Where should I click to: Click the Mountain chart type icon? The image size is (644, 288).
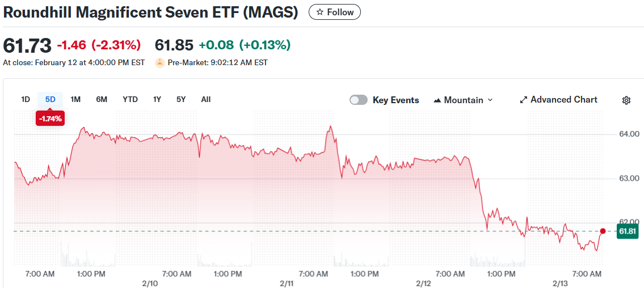point(437,100)
